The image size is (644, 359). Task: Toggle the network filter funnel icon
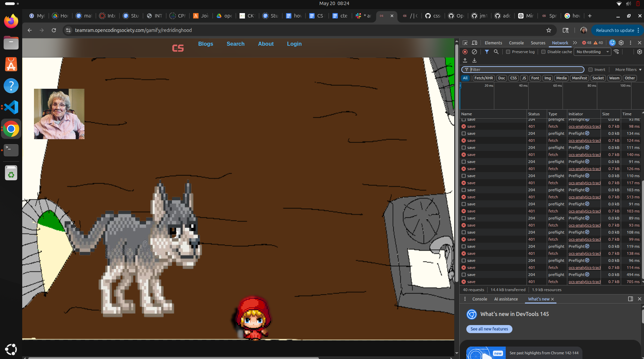[487, 52]
